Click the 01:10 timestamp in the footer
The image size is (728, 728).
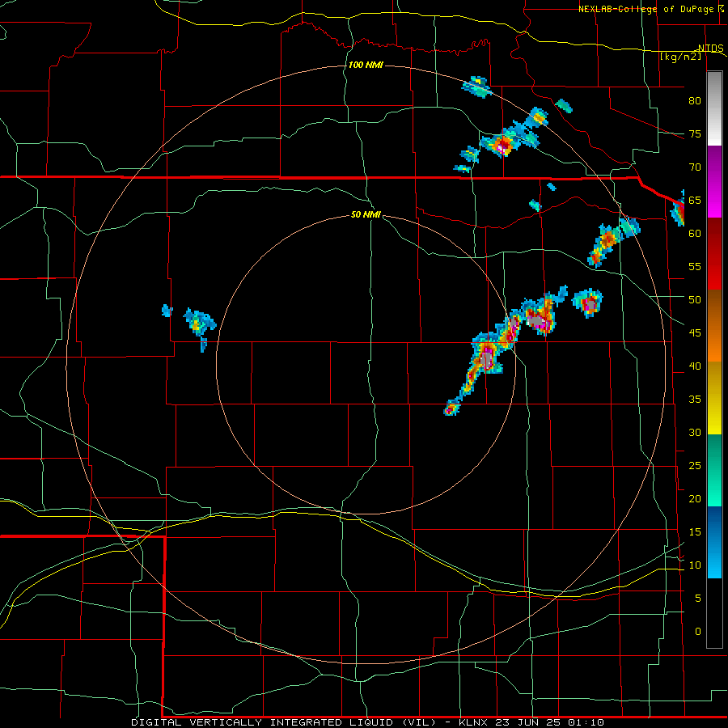point(587,722)
